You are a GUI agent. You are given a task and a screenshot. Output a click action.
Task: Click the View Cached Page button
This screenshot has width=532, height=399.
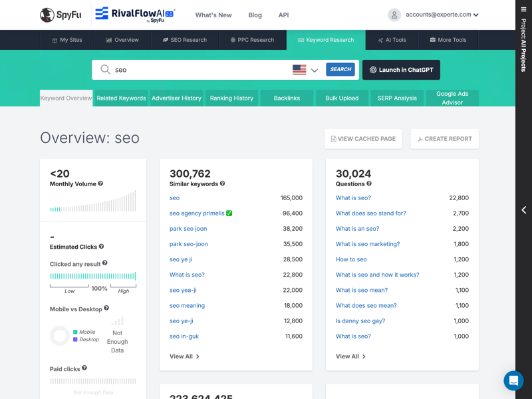point(363,139)
